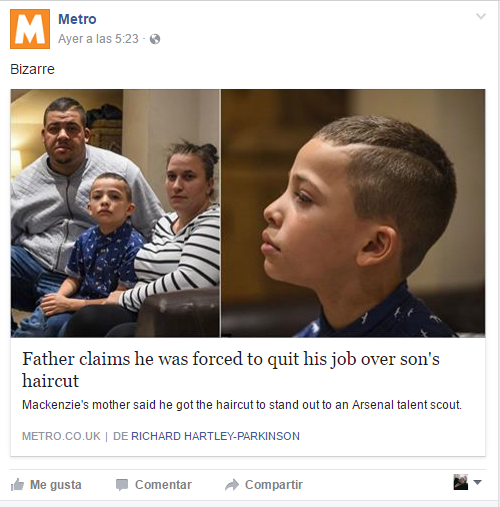Click the Compartir share button
Viewport: 500px width, 507px height.
(264, 485)
